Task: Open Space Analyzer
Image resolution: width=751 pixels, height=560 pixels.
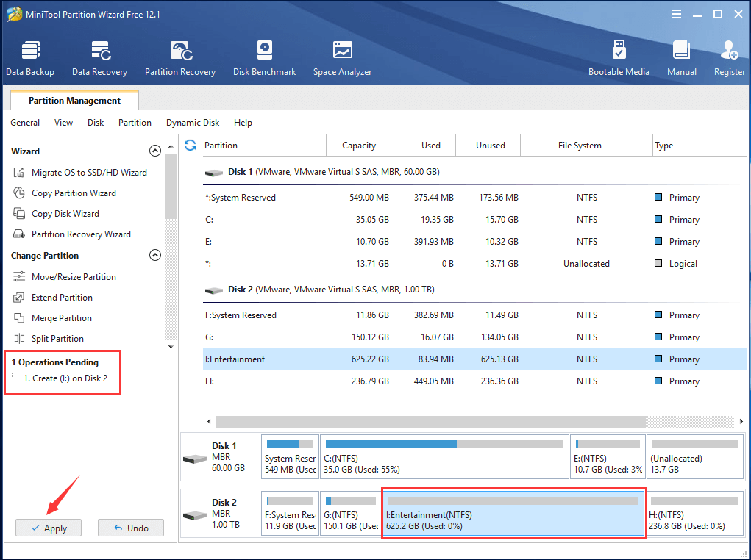Action: tap(343, 58)
